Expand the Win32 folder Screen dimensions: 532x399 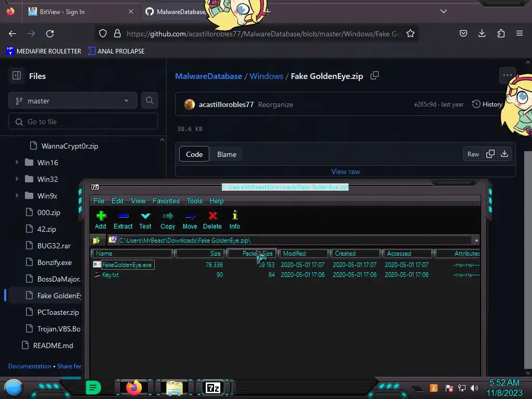click(17, 179)
